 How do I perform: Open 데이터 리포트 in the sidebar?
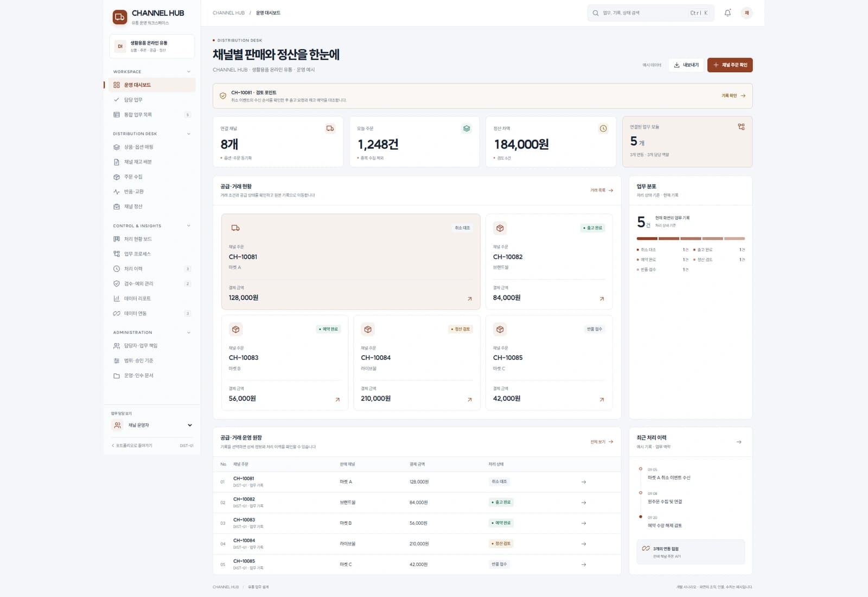[152, 298]
